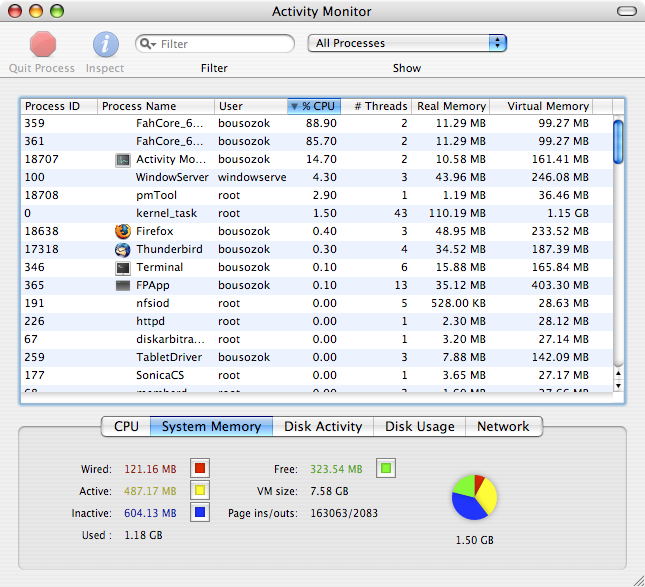Image resolution: width=645 pixels, height=587 pixels.
Task: Click the red Wired color swatch
Action: (x=200, y=468)
